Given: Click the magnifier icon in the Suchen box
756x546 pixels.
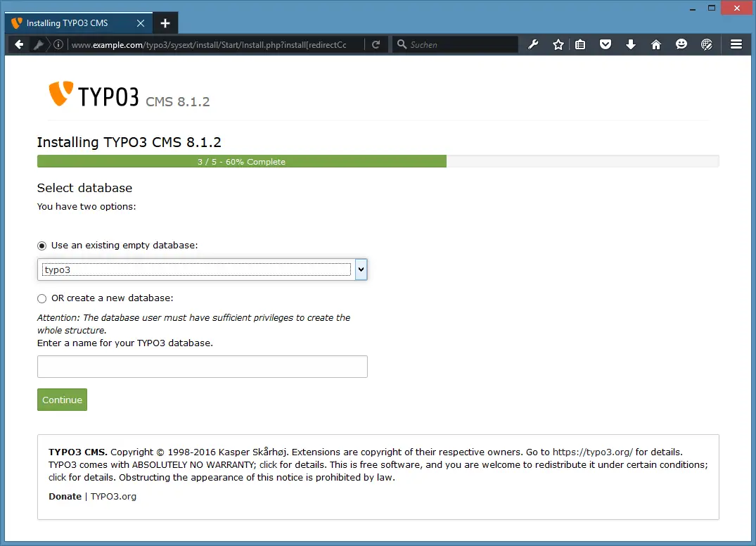Looking at the screenshot, I should [x=402, y=44].
